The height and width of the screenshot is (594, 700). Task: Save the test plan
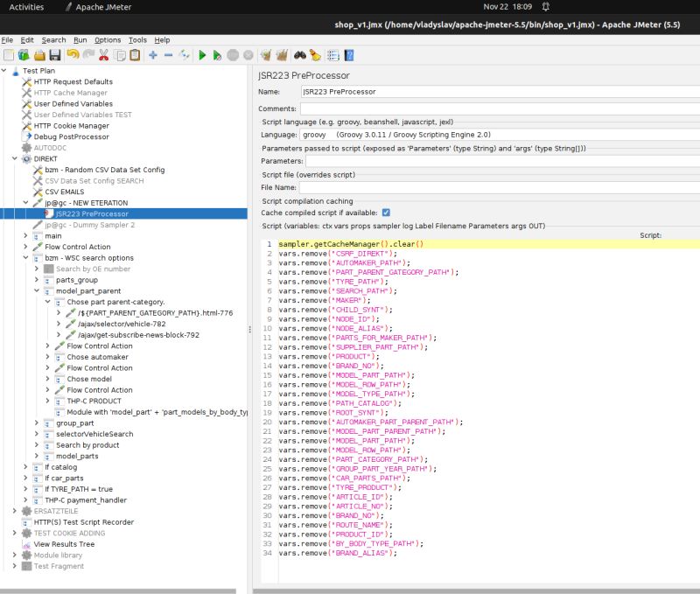(52, 54)
